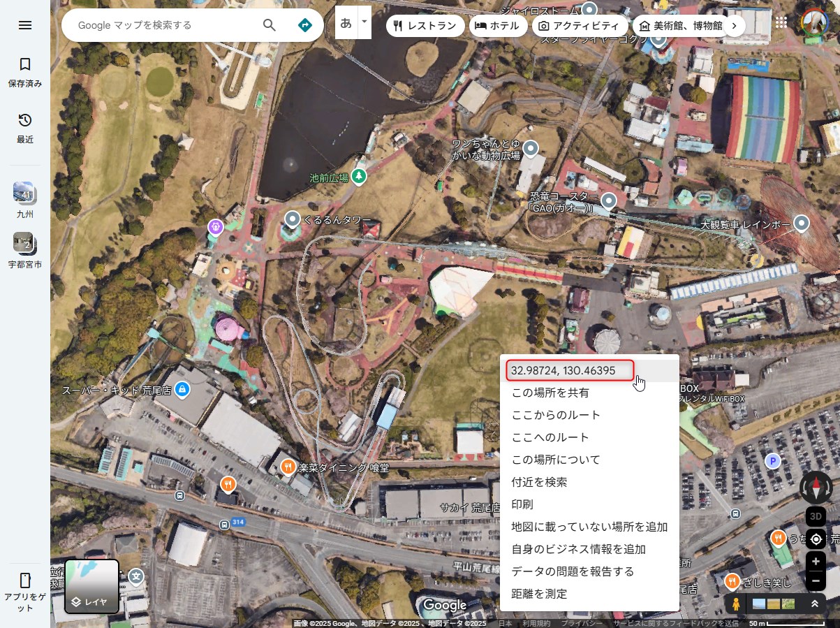This screenshot has height=628, width=840.
Task: Open the hamburger main menu
Action: (x=25, y=25)
